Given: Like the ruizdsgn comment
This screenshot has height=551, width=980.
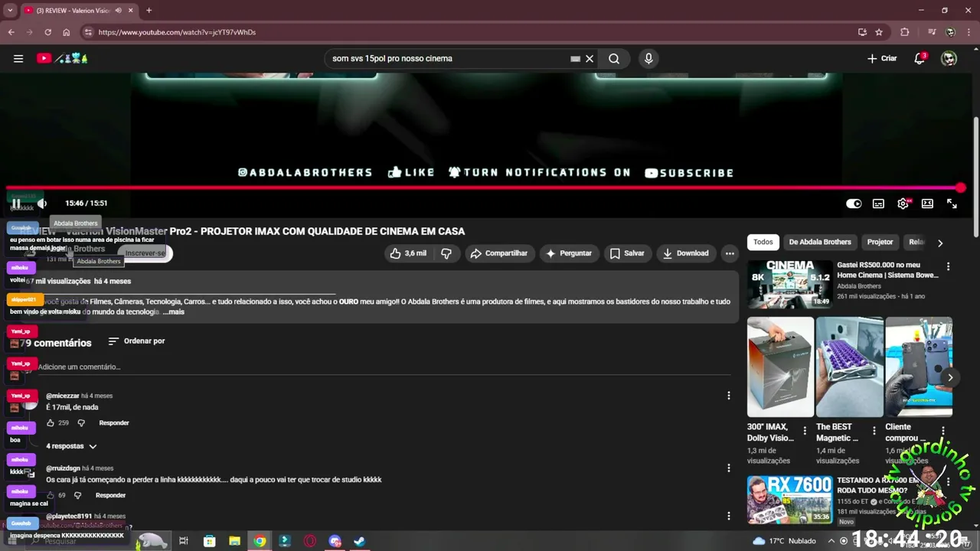Looking at the screenshot, I should 51,496.
